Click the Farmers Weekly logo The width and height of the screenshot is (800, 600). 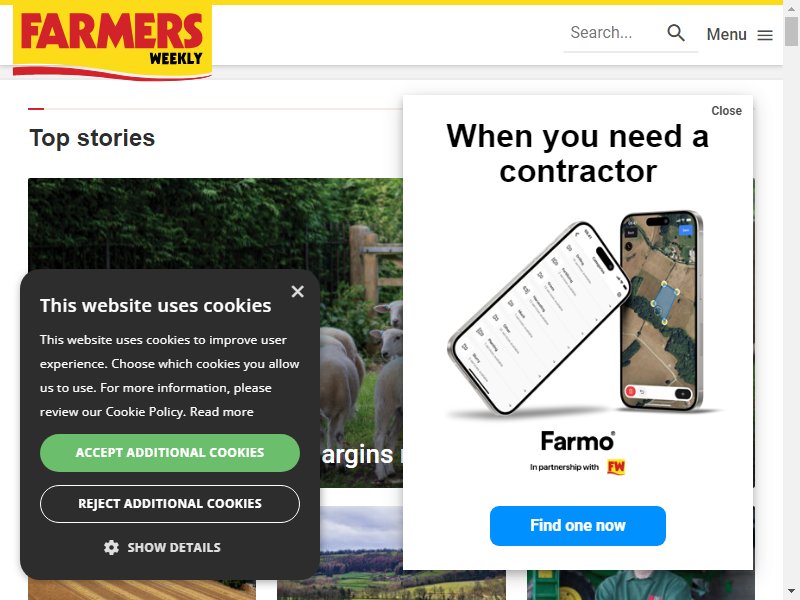pyautogui.click(x=112, y=42)
